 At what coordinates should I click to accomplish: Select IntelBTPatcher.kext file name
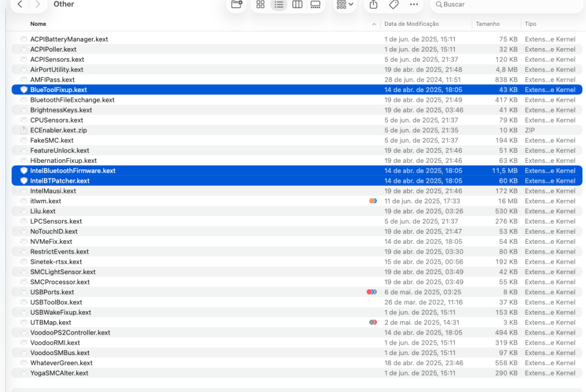pyautogui.click(x=60, y=181)
